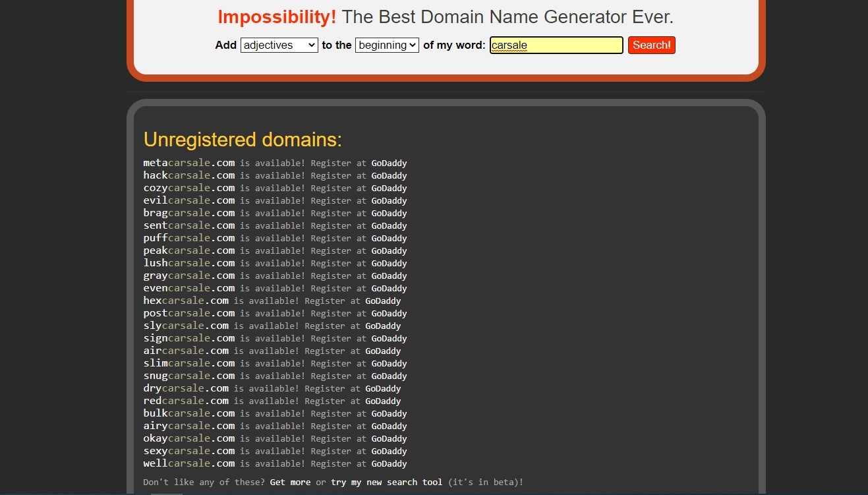The width and height of the screenshot is (868, 495).
Task: Click GoDaddy link in drycarsale.com row
Action: click(x=383, y=389)
